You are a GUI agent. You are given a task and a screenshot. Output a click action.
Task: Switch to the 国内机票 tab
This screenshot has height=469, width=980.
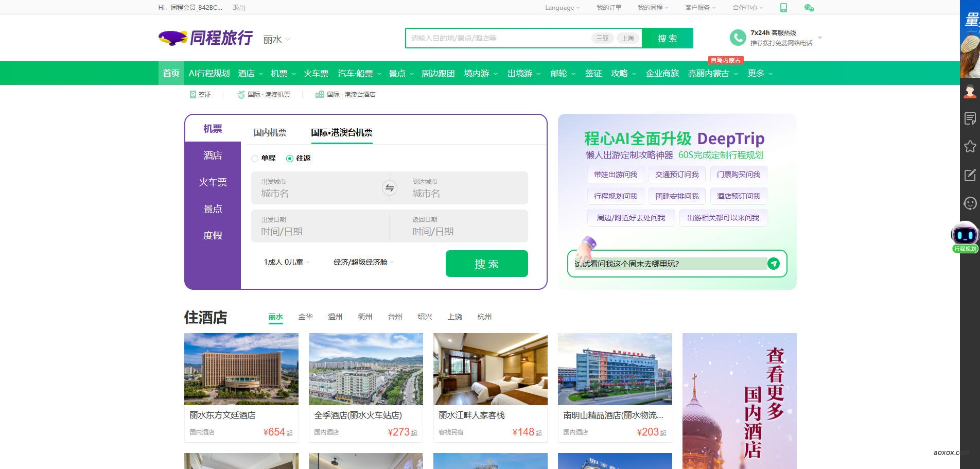[x=270, y=132]
